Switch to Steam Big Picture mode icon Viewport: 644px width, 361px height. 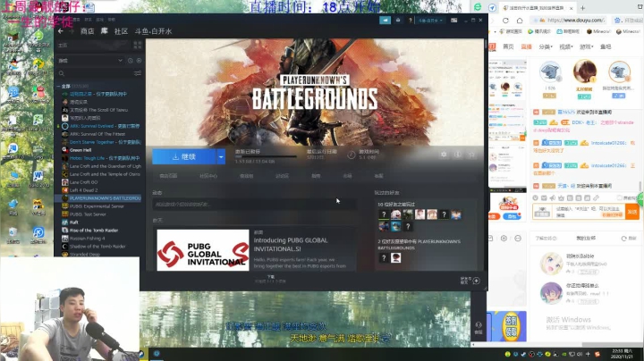pos(453,20)
